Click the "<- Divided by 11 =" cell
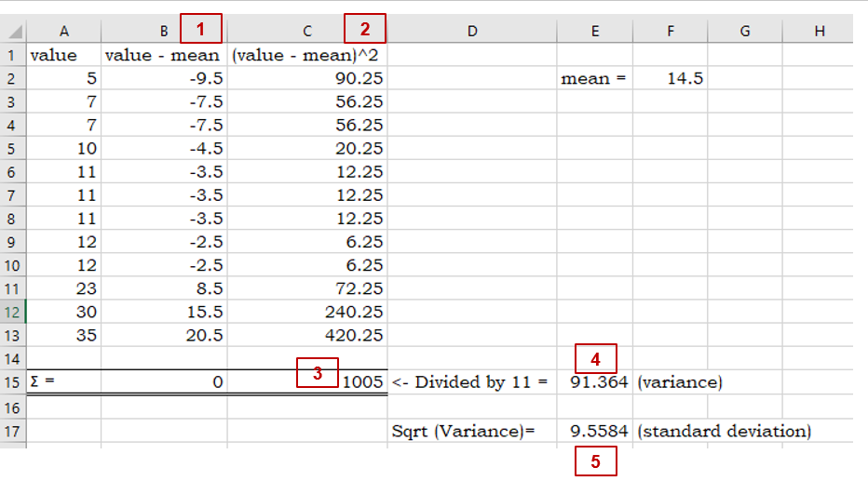Screen dimensions: 868x481 [x=471, y=382]
